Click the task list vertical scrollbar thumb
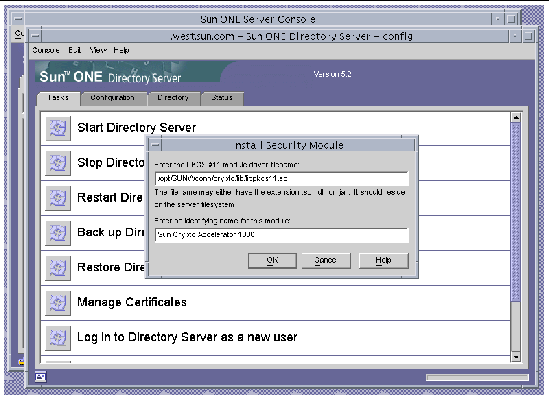Viewport: 549px width, 400px height. [x=516, y=212]
